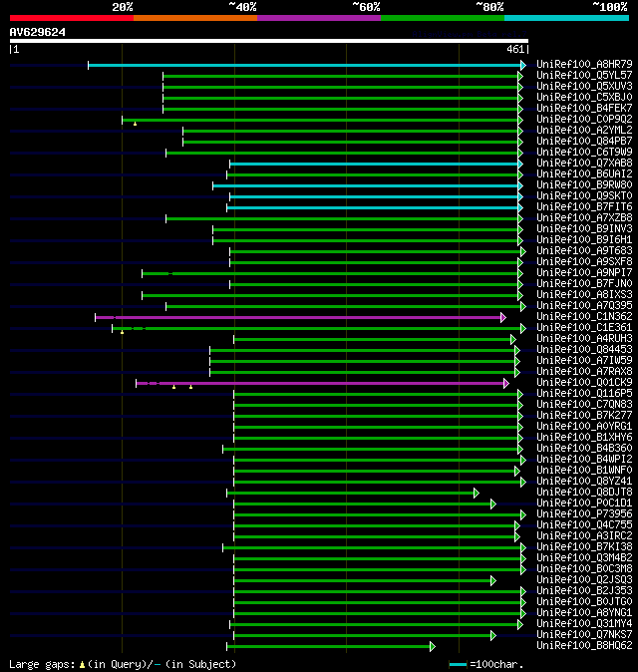Click the red 20% identity legend segment

pos(72,18)
